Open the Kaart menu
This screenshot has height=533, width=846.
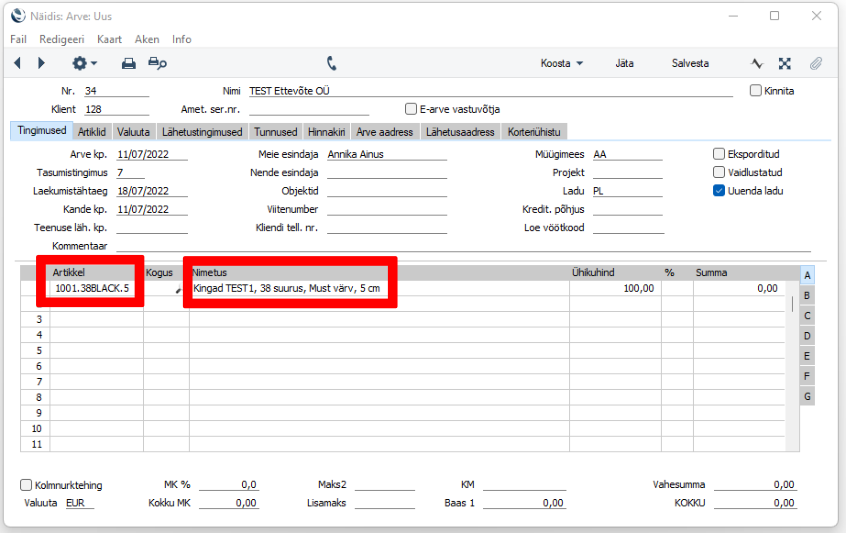pos(110,39)
